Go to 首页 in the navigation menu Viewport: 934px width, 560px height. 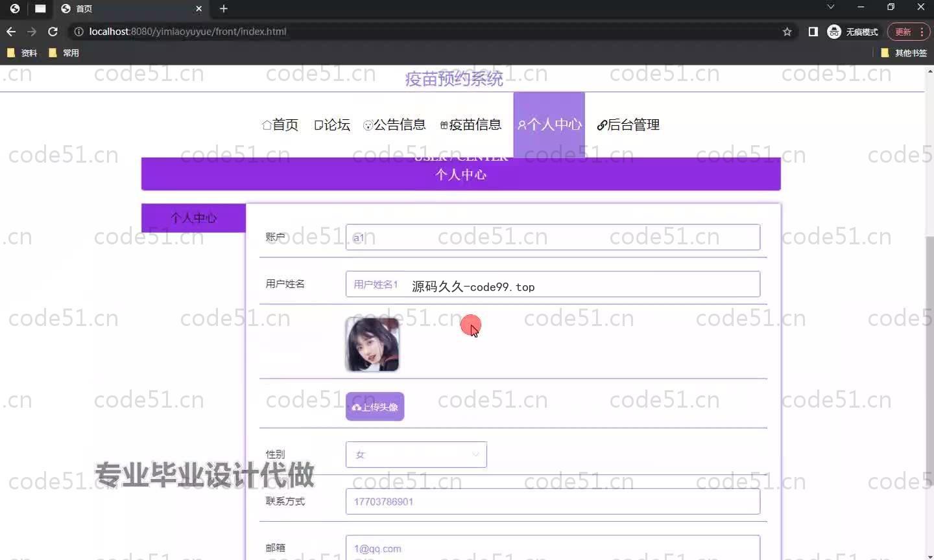(x=280, y=124)
